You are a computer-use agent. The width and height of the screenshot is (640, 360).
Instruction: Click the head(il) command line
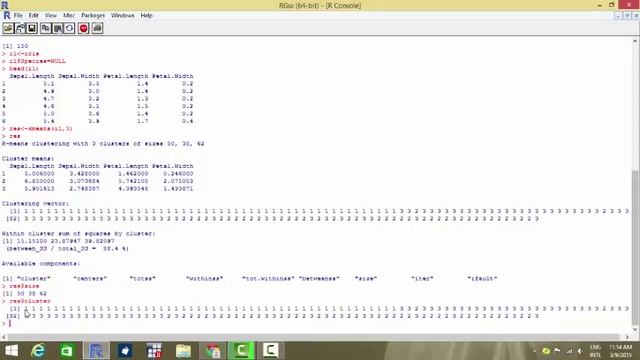(x=24, y=69)
